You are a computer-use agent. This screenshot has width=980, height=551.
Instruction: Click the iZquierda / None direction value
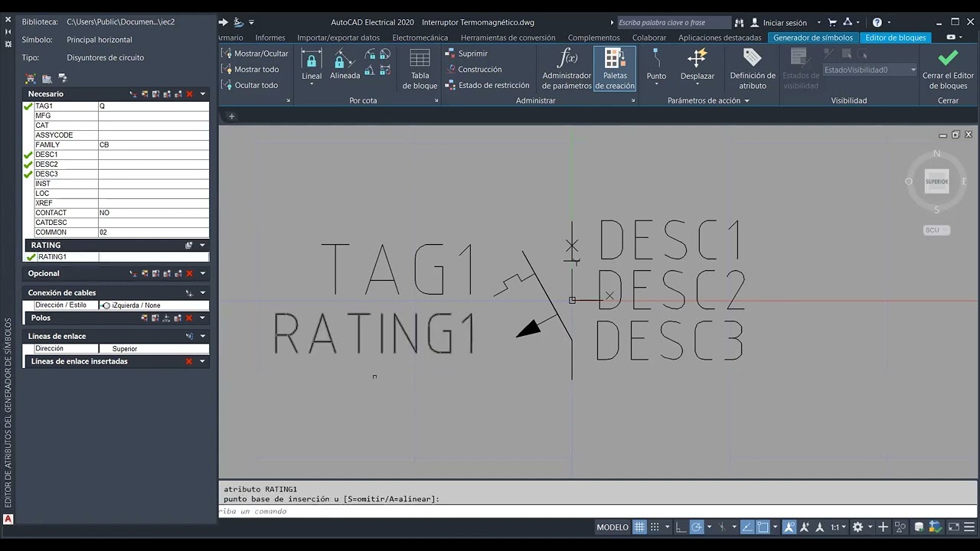(153, 305)
